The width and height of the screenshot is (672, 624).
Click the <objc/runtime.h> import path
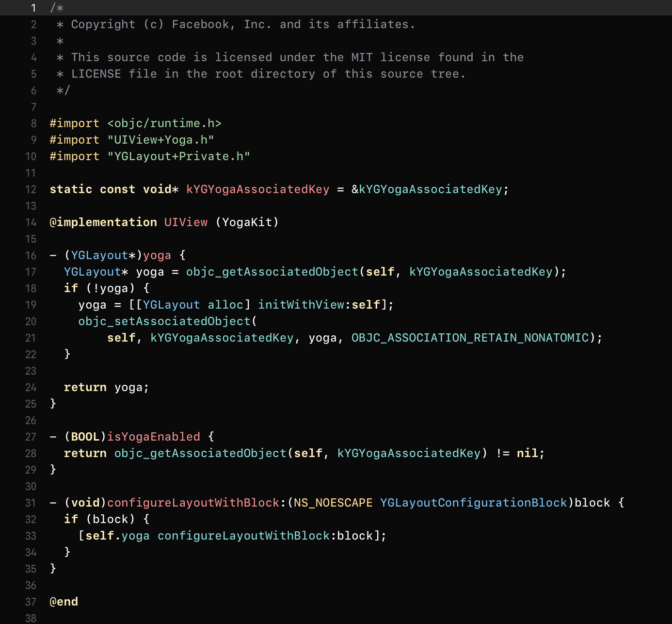click(x=164, y=123)
